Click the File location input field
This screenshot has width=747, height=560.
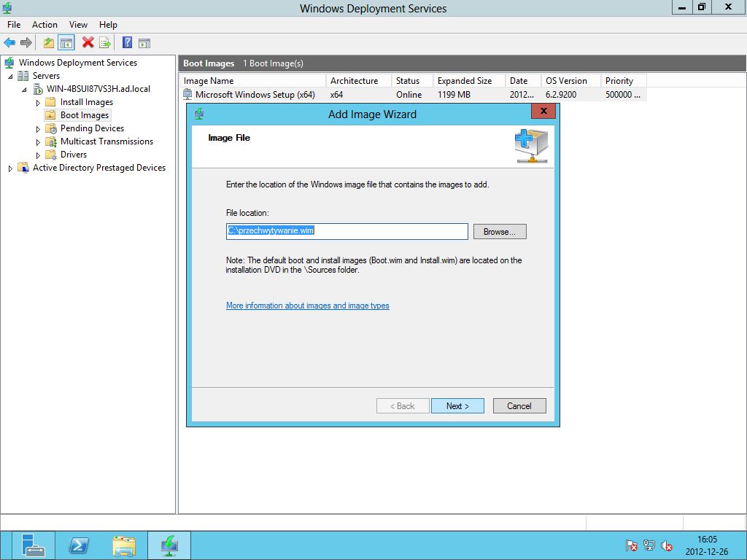tap(347, 231)
